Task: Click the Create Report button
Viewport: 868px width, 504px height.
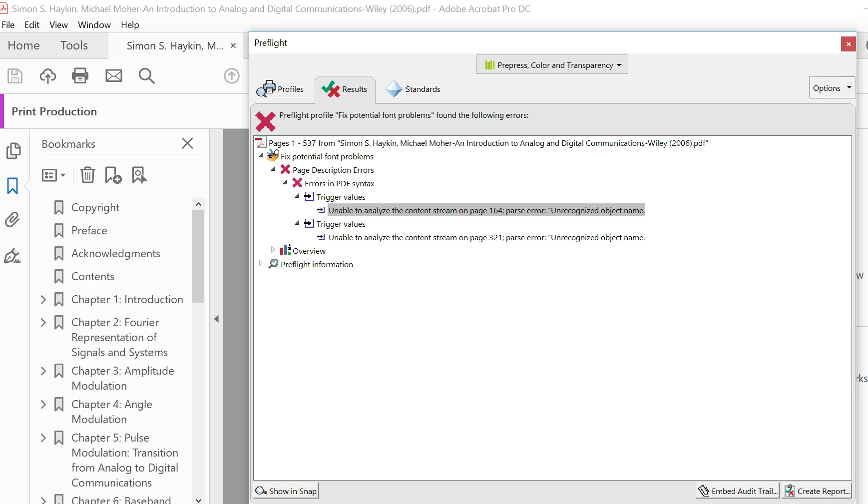Action: click(x=817, y=491)
